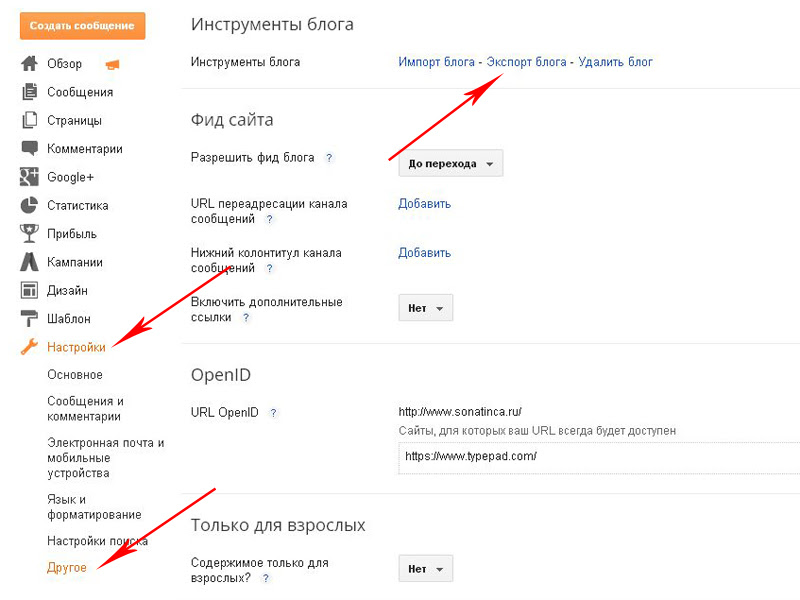Click Добавить for URL переадресации канала
Screen dimensions: 800x600
coord(424,204)
